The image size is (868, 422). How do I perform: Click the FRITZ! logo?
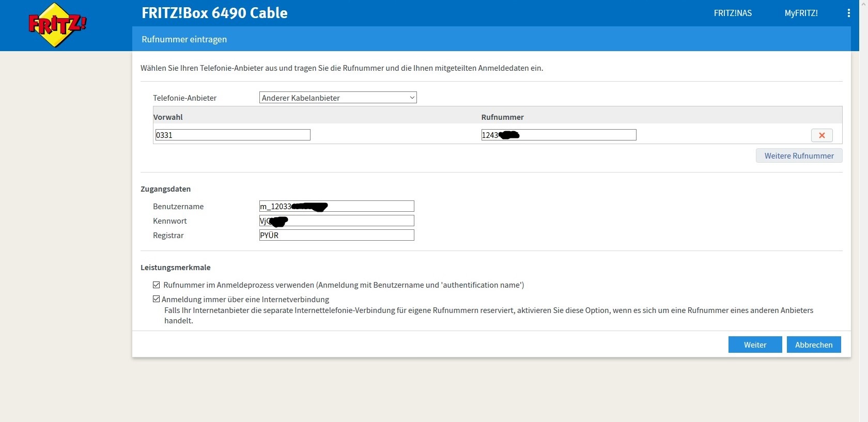pyautogui.click(x=57, y=25)
